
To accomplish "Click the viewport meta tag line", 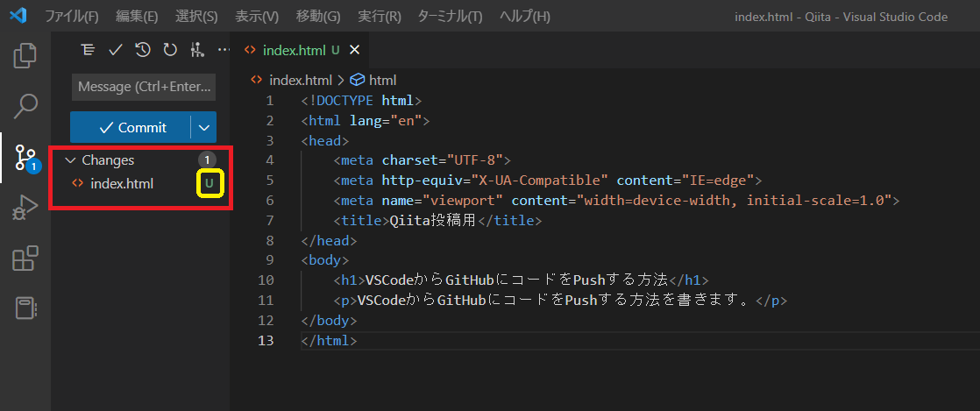I will [616, 201].
